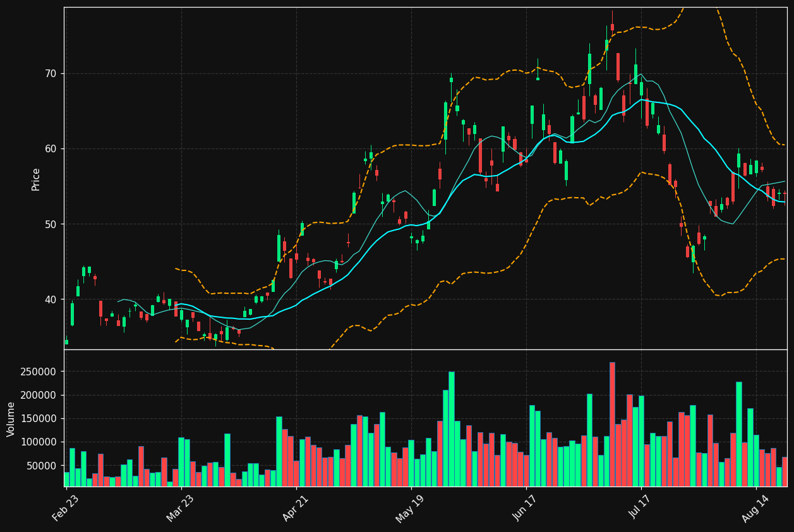Click the volume axis value 50000
794x532 pixels.
pos(42,466)
